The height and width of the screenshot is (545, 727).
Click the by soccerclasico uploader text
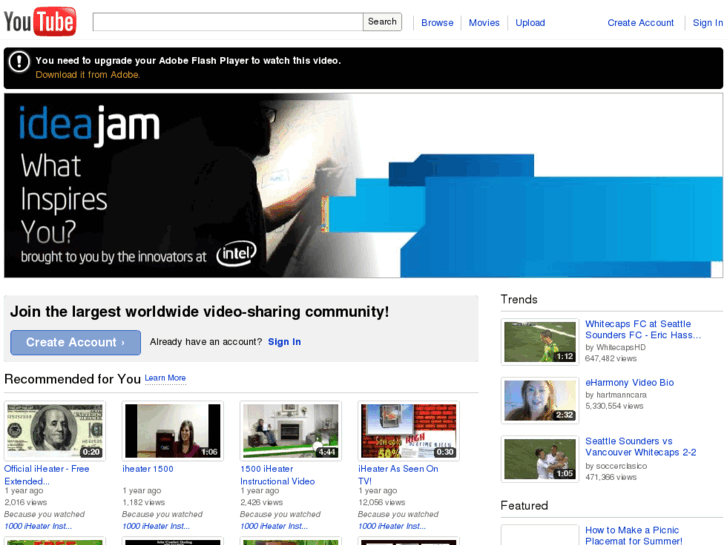click(616, 466)
